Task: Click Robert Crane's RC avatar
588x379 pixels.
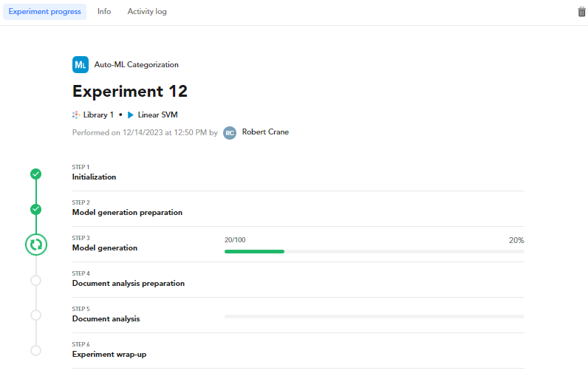Action: [230, 132]
